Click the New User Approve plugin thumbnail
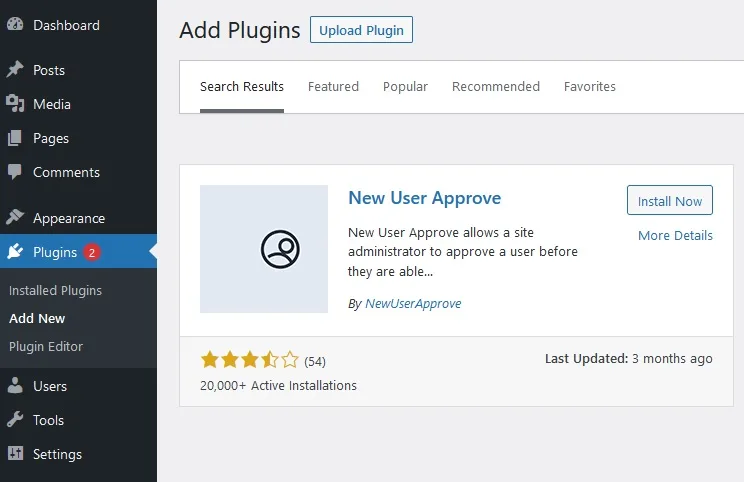This screenshot has height=482, width=744. (x=264, y=249)
